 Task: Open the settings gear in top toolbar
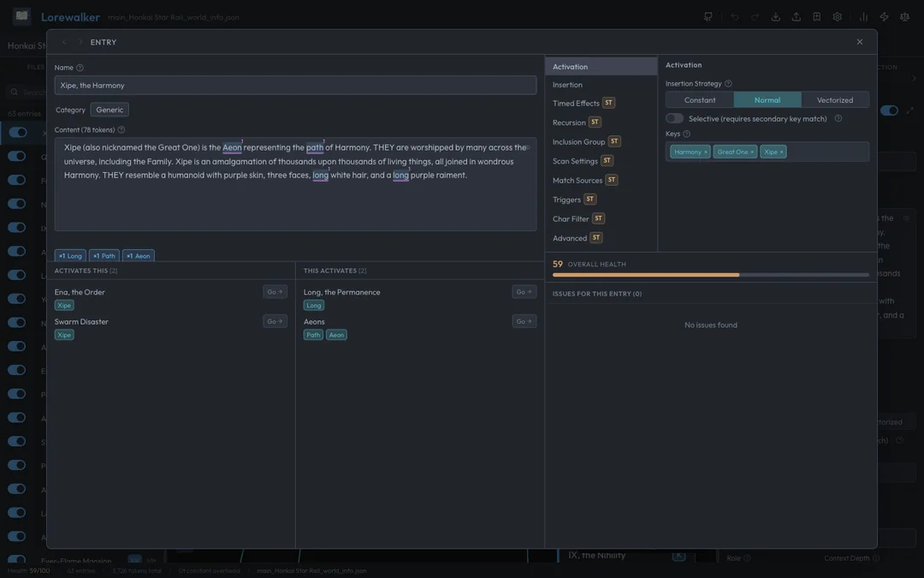click(x=837, y=17)
